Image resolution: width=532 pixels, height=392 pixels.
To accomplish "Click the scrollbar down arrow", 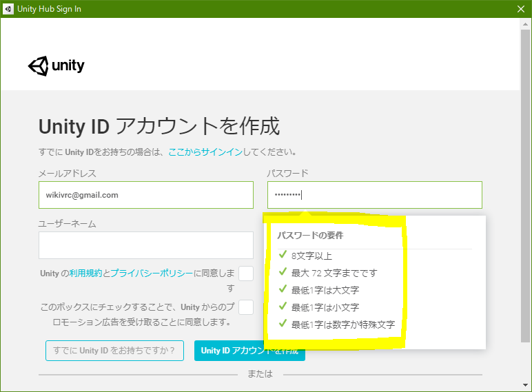I will click(525, 385).
